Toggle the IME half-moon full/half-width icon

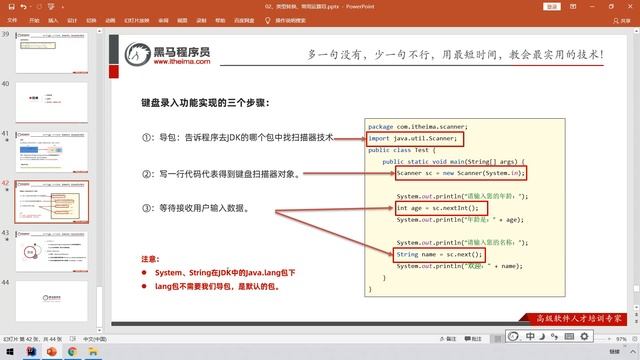coord(542,336)
